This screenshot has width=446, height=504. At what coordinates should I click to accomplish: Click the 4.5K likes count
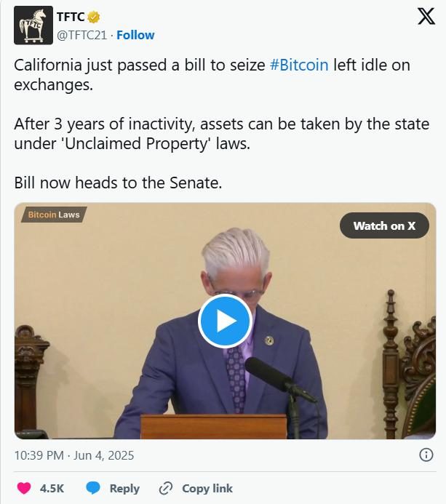coord(51,489)
